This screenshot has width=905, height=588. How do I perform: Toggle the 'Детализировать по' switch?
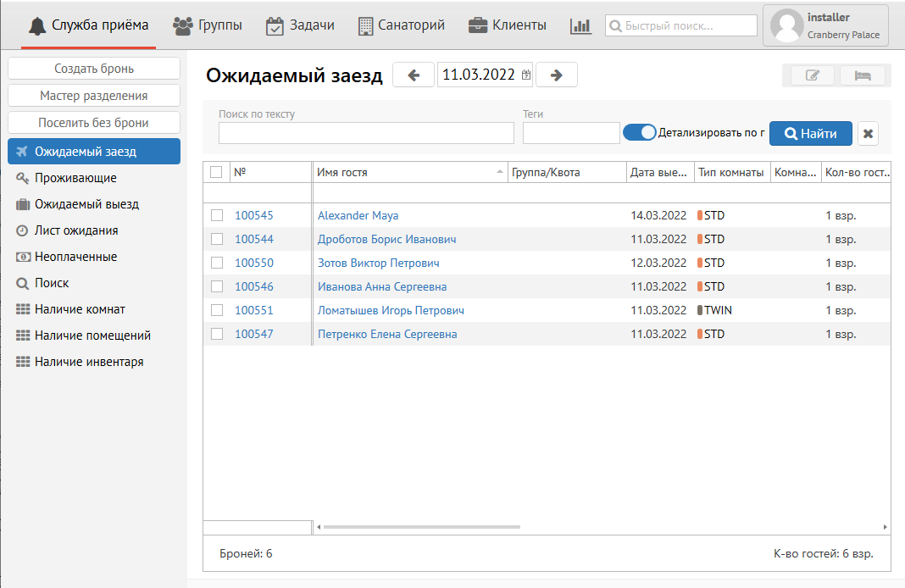[x=640, y=132]
